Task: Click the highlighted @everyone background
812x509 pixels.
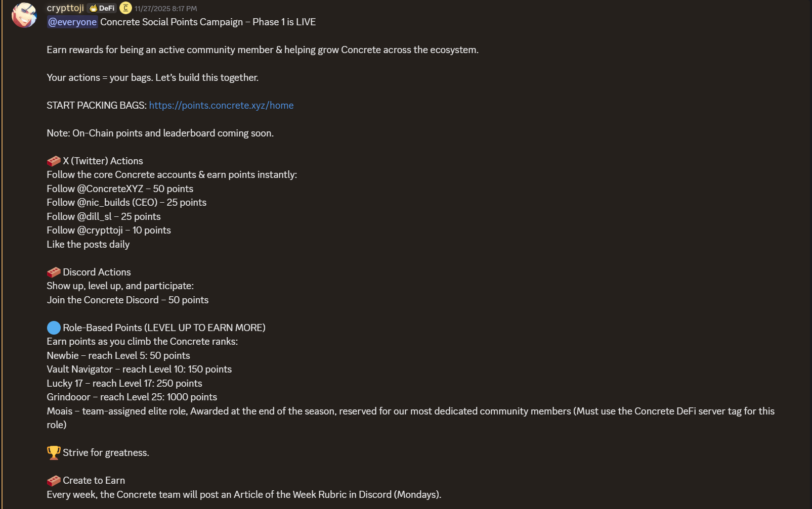Action: tap(72, 22)
